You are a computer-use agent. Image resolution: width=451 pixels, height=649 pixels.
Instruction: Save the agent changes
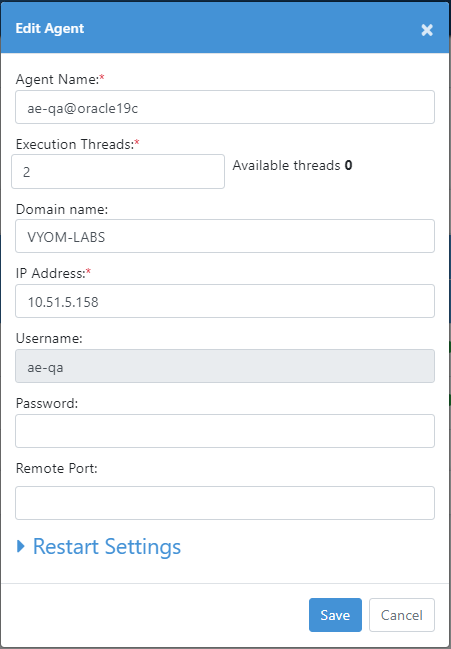[x=335, y=615]
